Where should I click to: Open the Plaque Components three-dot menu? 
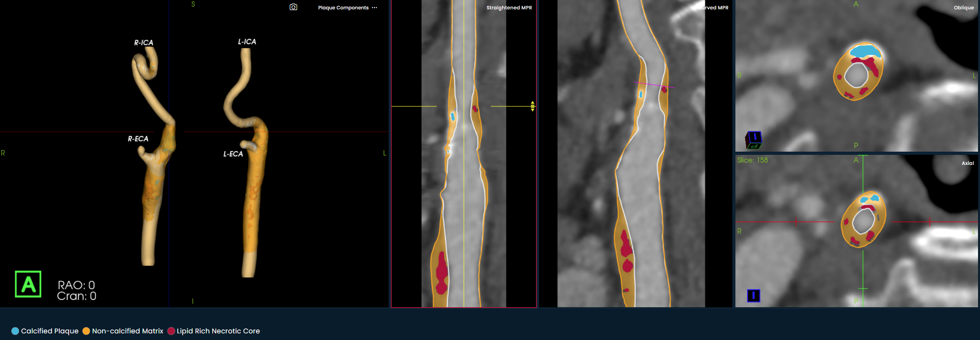click(375, 8)
